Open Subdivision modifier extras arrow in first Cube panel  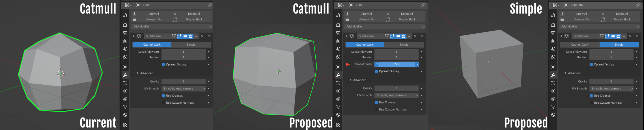tap(196, 36)
